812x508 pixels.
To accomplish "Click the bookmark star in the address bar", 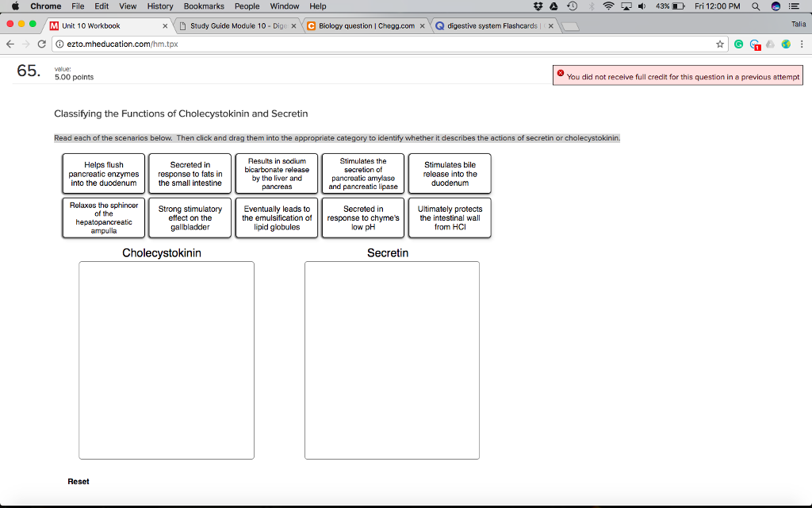I will [x=719, y=44].
